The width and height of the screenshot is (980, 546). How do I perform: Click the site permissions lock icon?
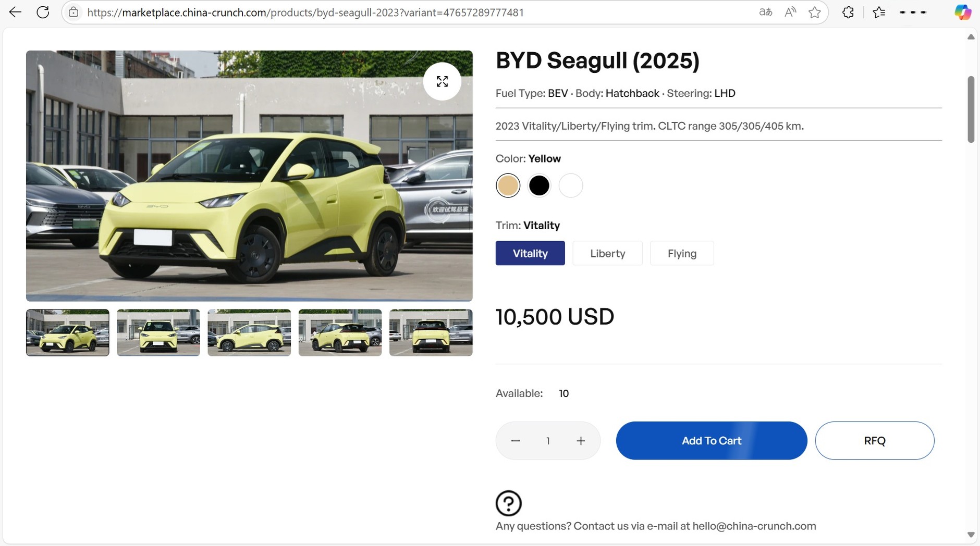73,12
